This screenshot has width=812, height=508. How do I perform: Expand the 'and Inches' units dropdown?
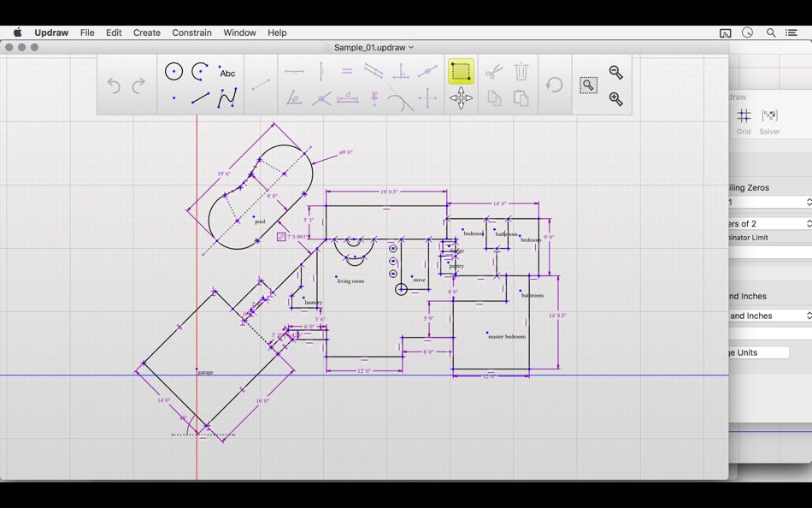click(770, 316)
